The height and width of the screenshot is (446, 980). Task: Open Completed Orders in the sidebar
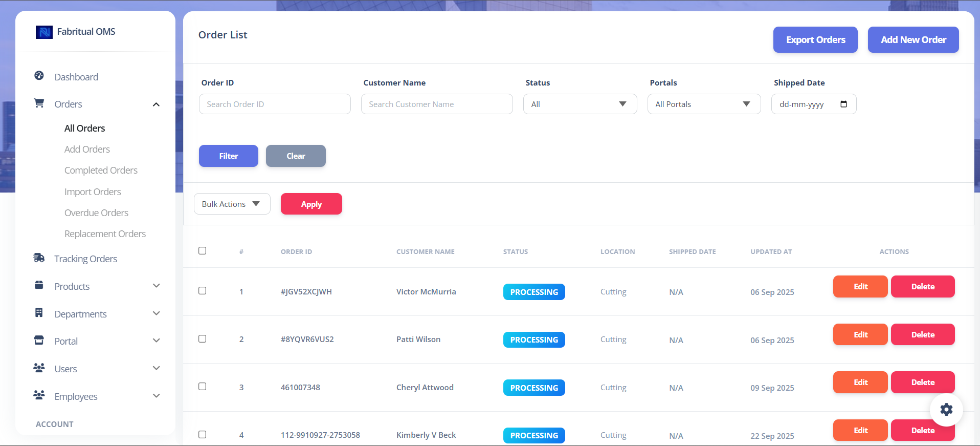pos(101,171)
